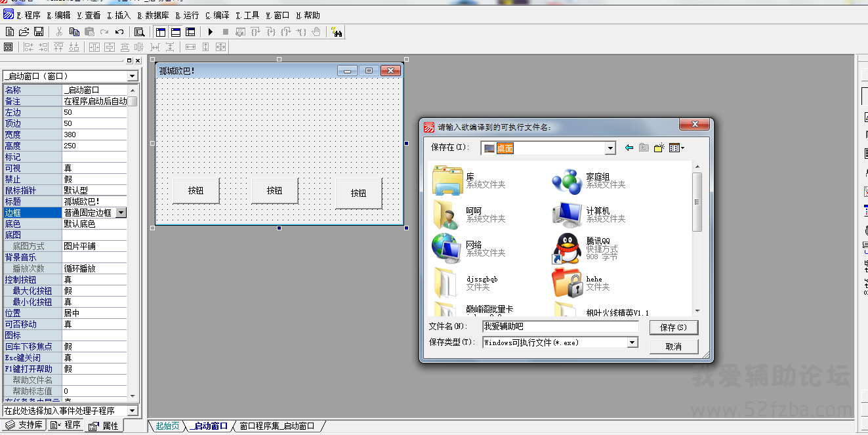Screen dimensions: 868x435
Task: Toggle the second panel layout toolbar icon
Action: coord(176,31)
